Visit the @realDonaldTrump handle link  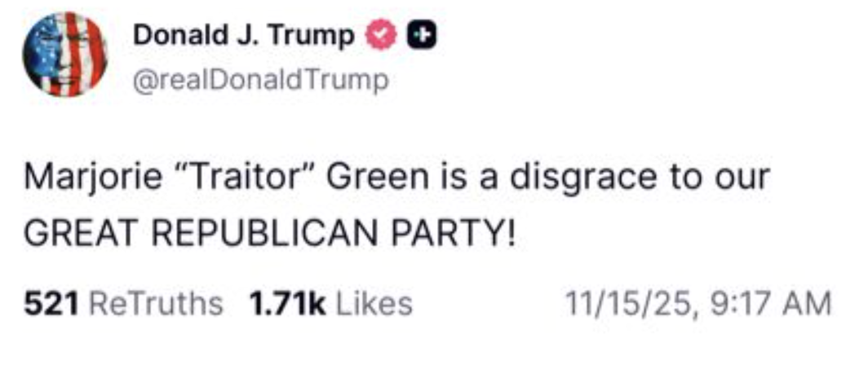[260, 81]
